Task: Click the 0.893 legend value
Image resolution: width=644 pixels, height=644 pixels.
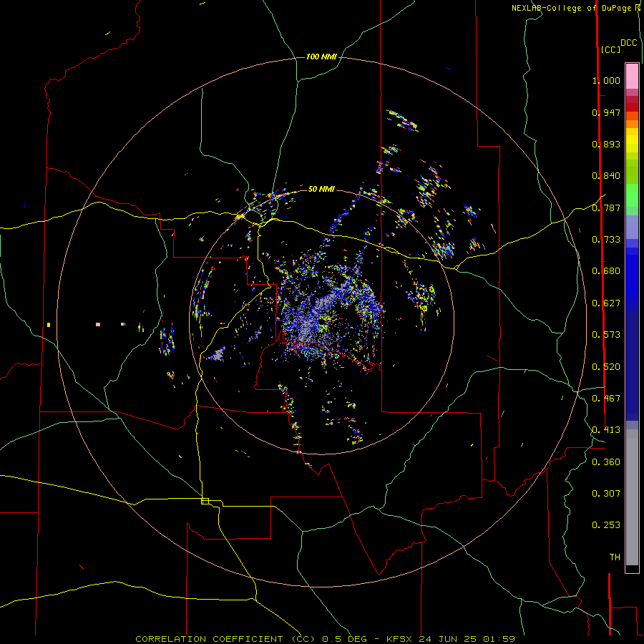Action: click(x=606, y=144)
